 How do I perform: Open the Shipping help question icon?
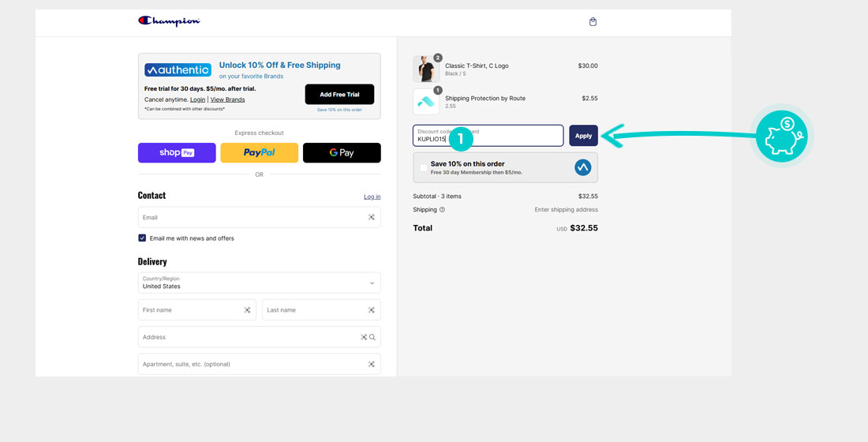(x=442, y=210)
